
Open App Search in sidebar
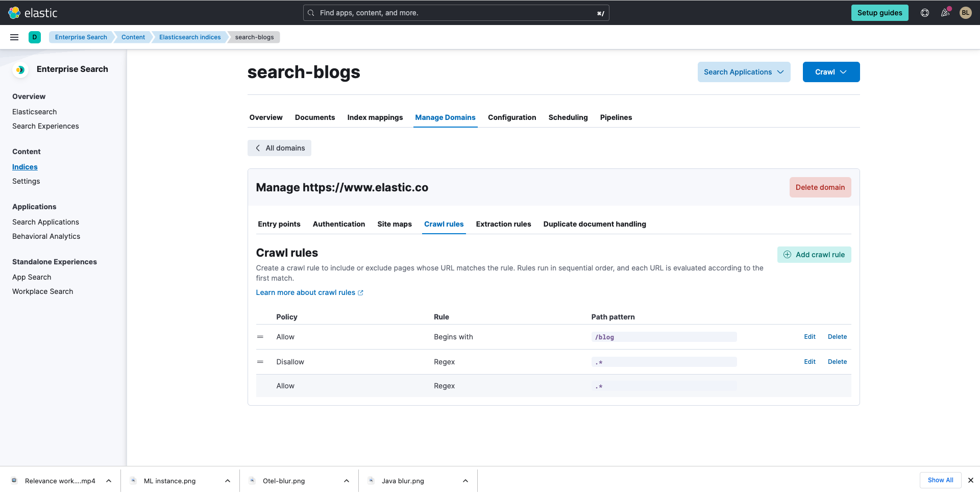coord(32,277)
